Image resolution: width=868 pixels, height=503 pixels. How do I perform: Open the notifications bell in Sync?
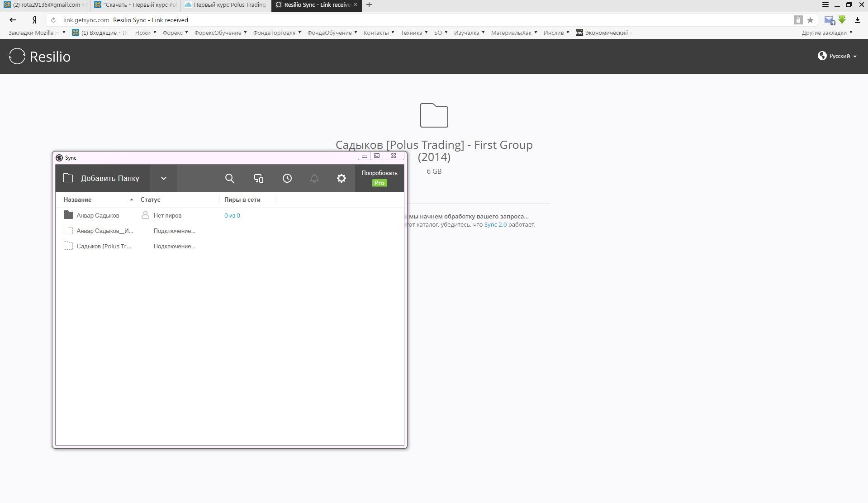[x=314, y=178]
